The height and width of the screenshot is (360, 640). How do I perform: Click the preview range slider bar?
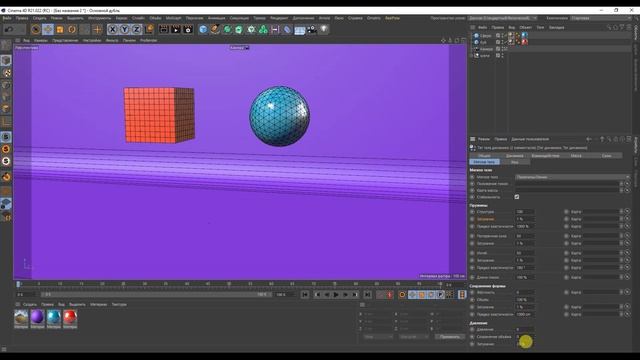tap(155, 294)
